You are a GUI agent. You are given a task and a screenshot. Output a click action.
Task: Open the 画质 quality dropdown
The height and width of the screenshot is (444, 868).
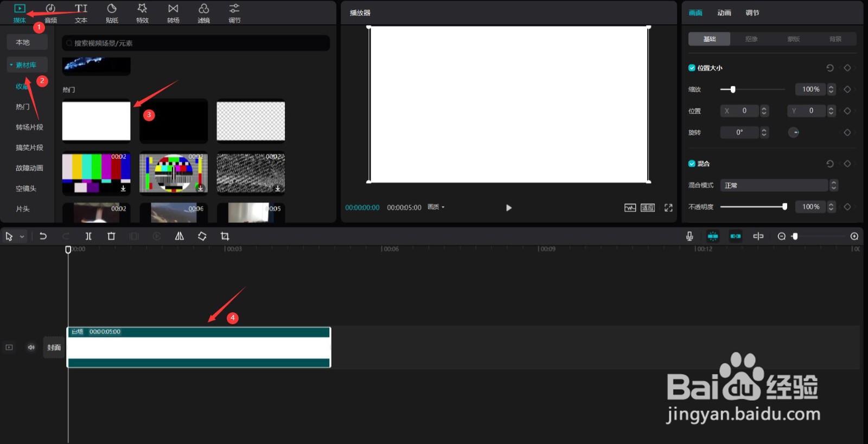click(x=436, y=207)
